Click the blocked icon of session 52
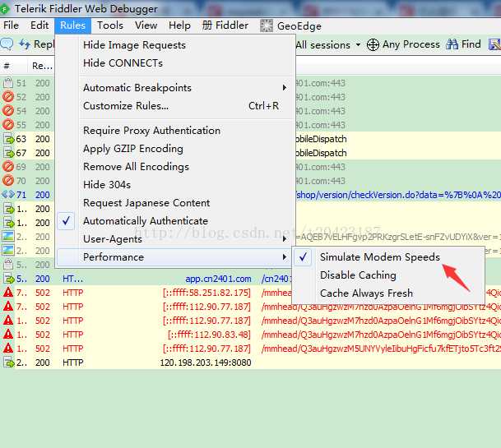Image resolution: width=501 pixels, height=448 pixels. [x=8, y=97]
